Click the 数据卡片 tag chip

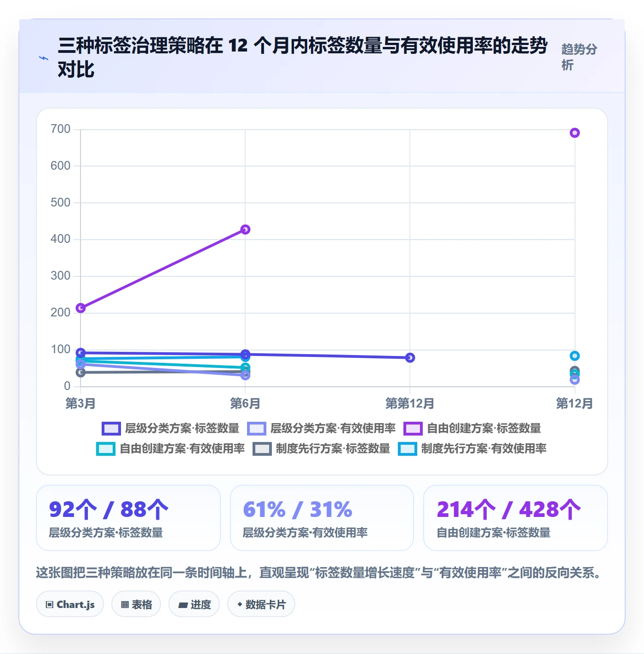261,604
